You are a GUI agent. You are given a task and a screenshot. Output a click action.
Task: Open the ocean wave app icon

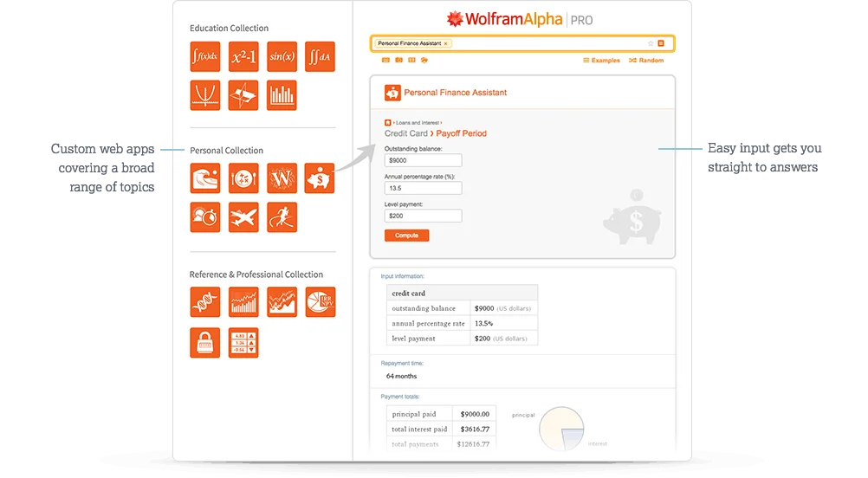click(x=204, y=178)
